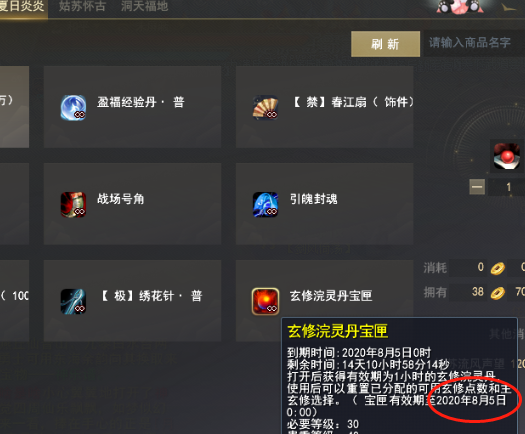Image resolution: width=525 pixels, height=434 pixels.
Task: Switch to the 姑苏怀古 tab
Action: (x=82, y=6)
